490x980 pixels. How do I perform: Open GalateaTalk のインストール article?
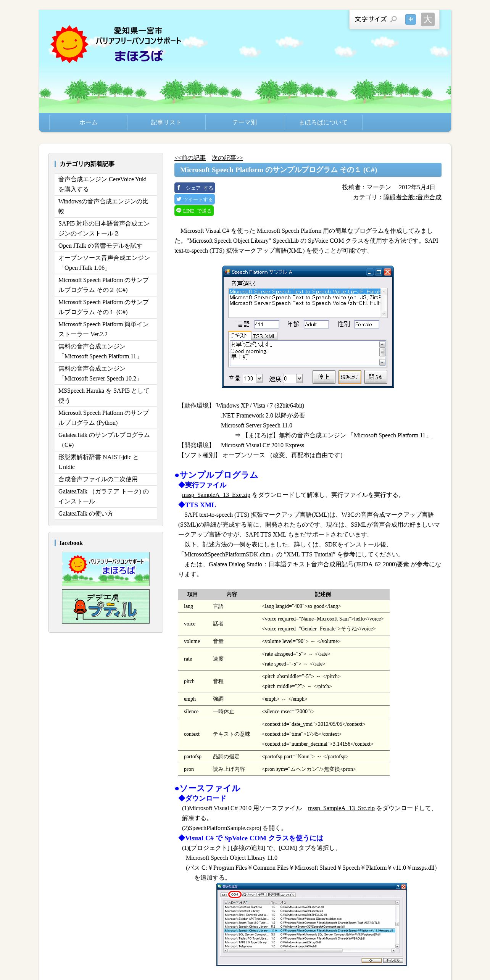[x=106, y=496]
